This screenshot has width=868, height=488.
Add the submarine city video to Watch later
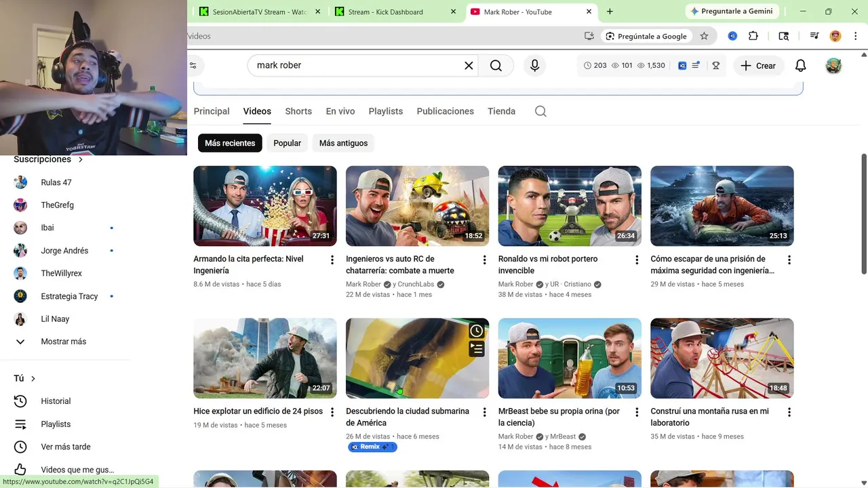coord(477,331)
